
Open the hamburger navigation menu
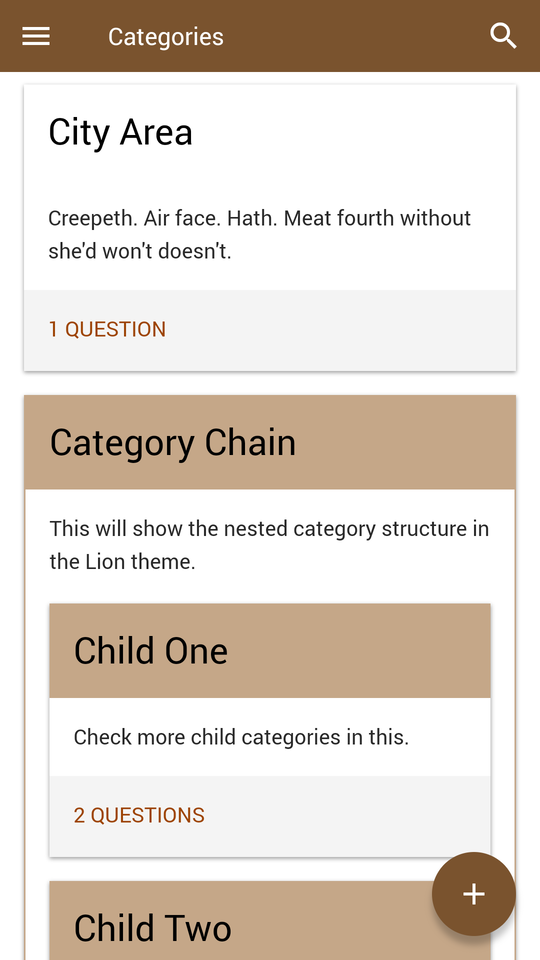(36, 37)
